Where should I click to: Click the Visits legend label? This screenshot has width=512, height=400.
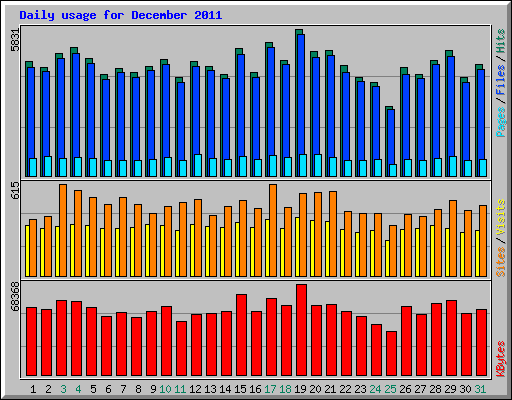point(500,217)
